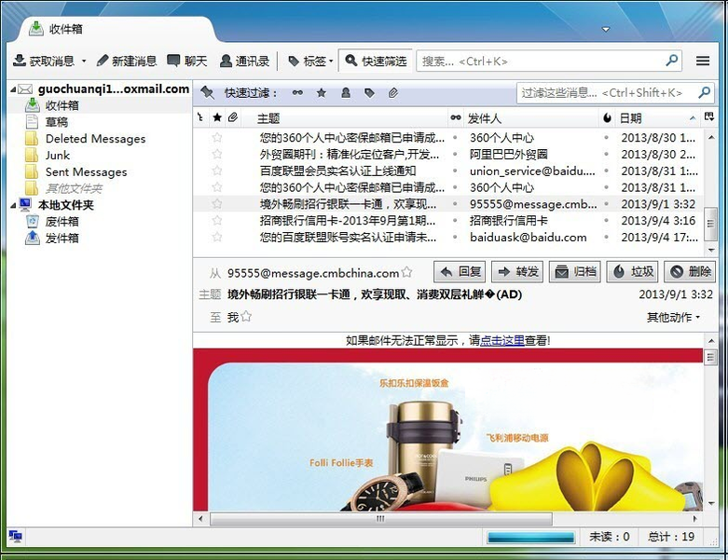This screenshot has height=560, width=728.
Task: Sort messages by 发件人 sender column
Action: coord(531,117)
